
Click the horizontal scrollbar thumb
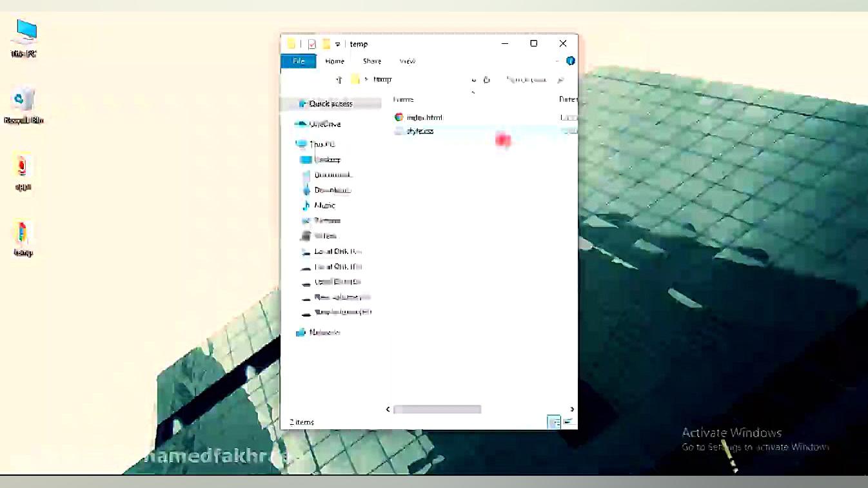(437, 409)
